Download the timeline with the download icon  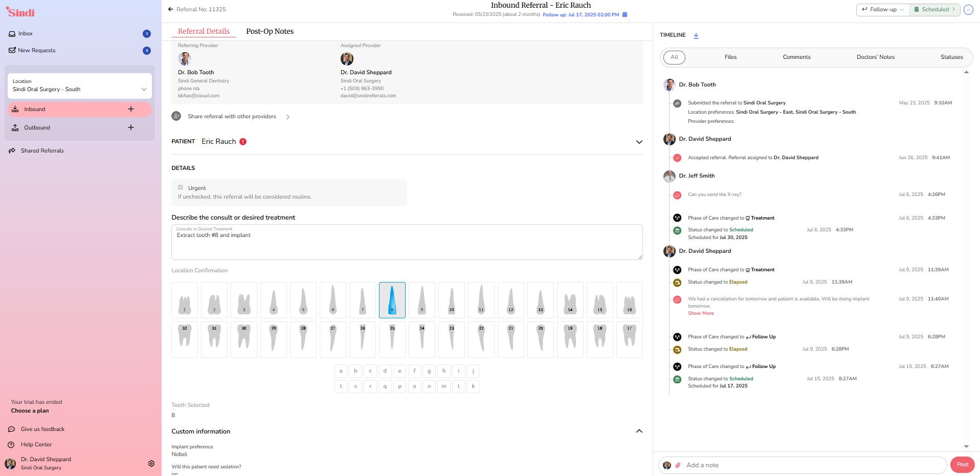tap(696, 35)
